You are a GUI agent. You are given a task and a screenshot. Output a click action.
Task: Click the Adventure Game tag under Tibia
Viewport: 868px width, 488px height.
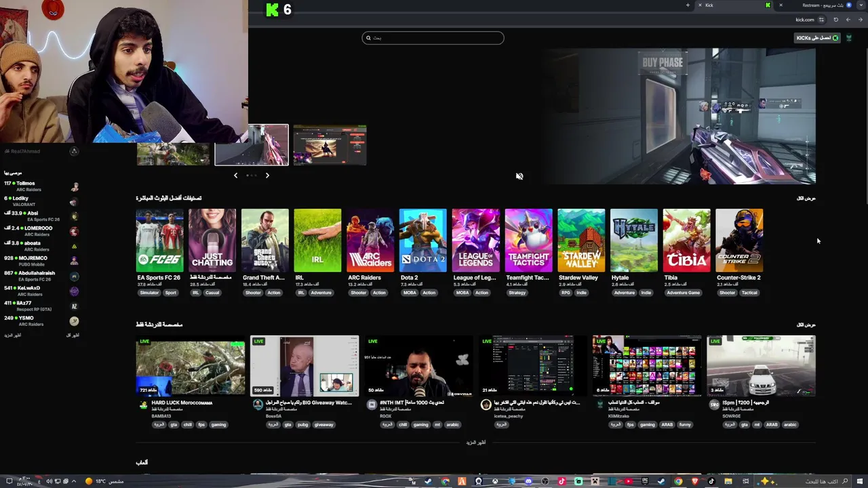683,293
